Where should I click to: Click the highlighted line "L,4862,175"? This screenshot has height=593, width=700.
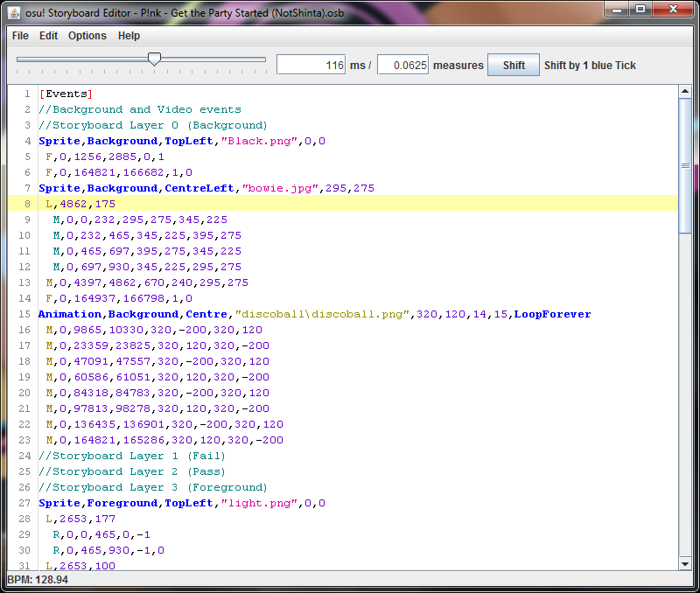point(343,204)
